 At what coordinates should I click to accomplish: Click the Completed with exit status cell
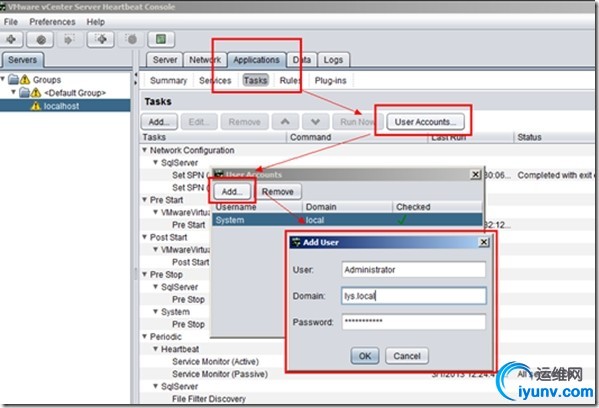pos(556,175)
